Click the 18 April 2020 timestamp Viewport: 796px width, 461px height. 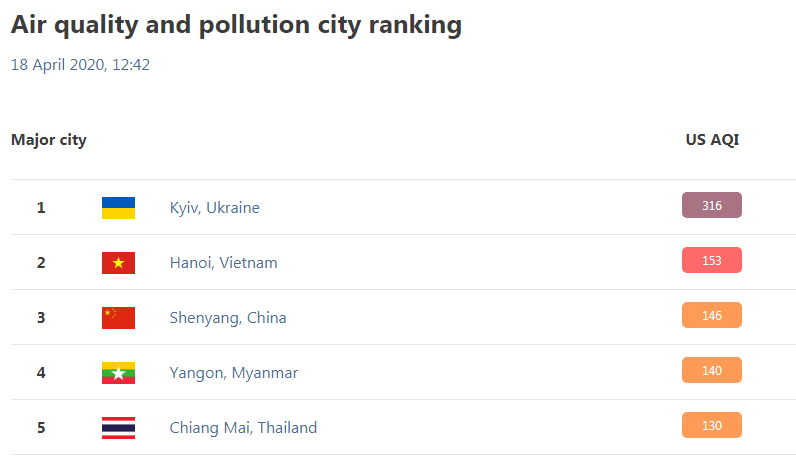80,65
